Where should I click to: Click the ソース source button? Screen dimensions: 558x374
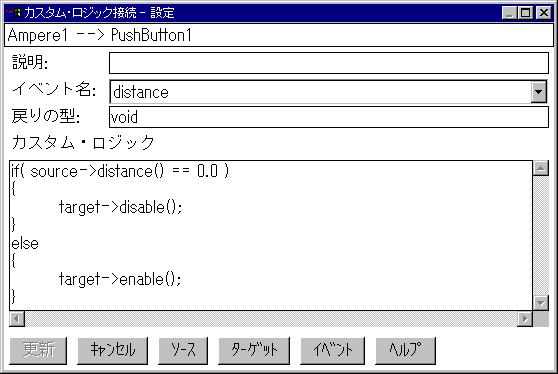tap(183, 351)
